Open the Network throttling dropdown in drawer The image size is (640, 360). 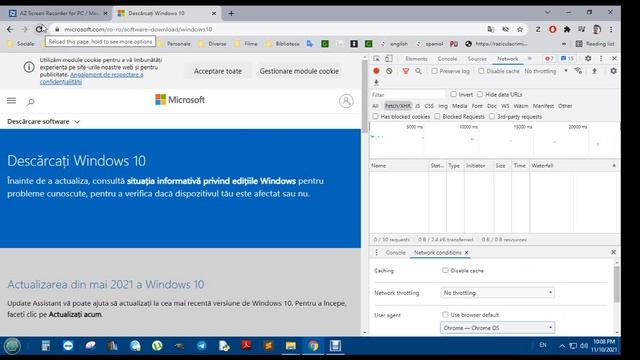(x=497, y=293)
